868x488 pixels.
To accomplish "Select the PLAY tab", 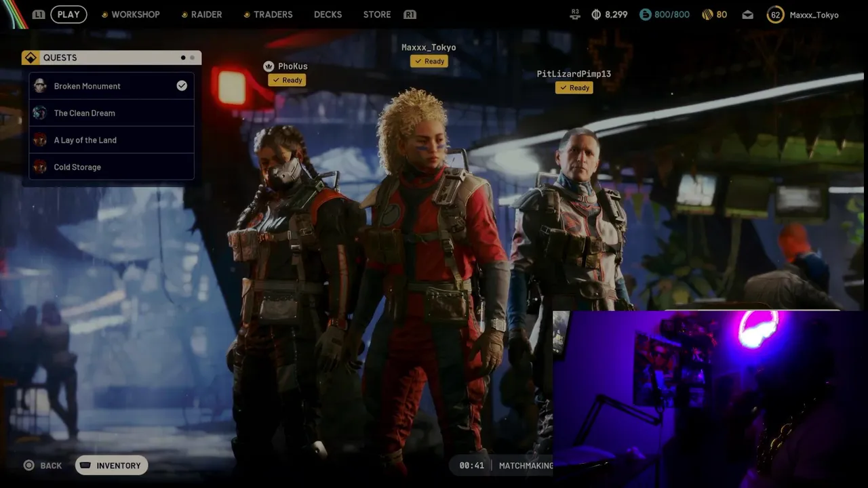I will pos(68,14).
